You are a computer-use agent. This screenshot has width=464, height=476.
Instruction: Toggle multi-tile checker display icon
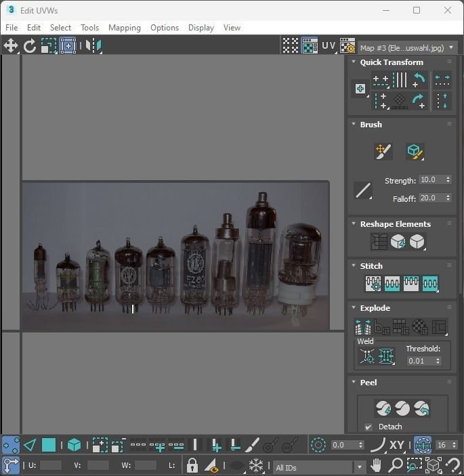291,46
